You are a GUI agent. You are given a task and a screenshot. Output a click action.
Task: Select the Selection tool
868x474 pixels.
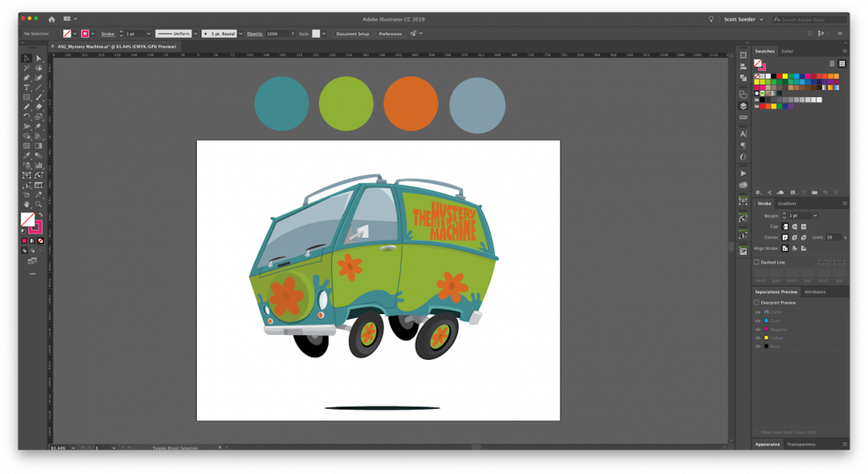27,58
